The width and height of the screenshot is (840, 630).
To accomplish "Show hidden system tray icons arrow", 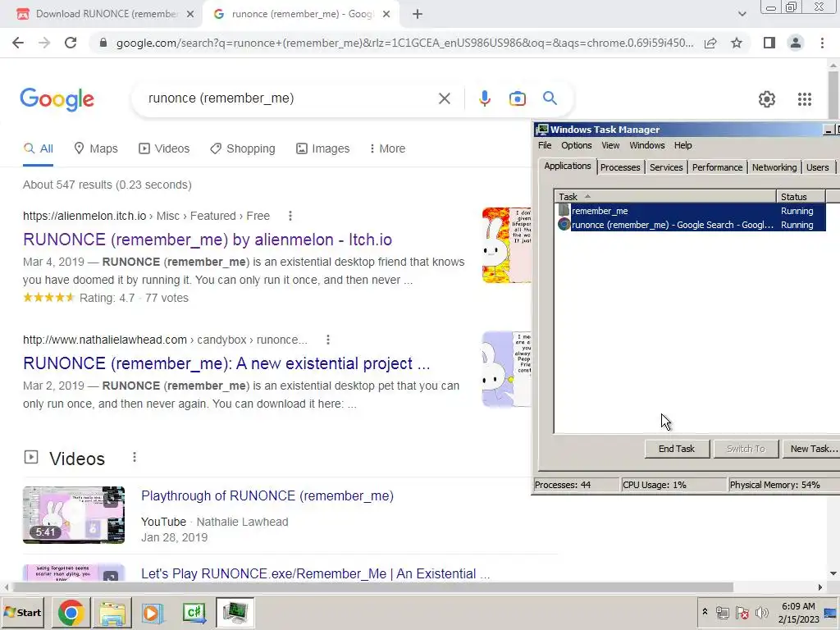I will 705,612.
